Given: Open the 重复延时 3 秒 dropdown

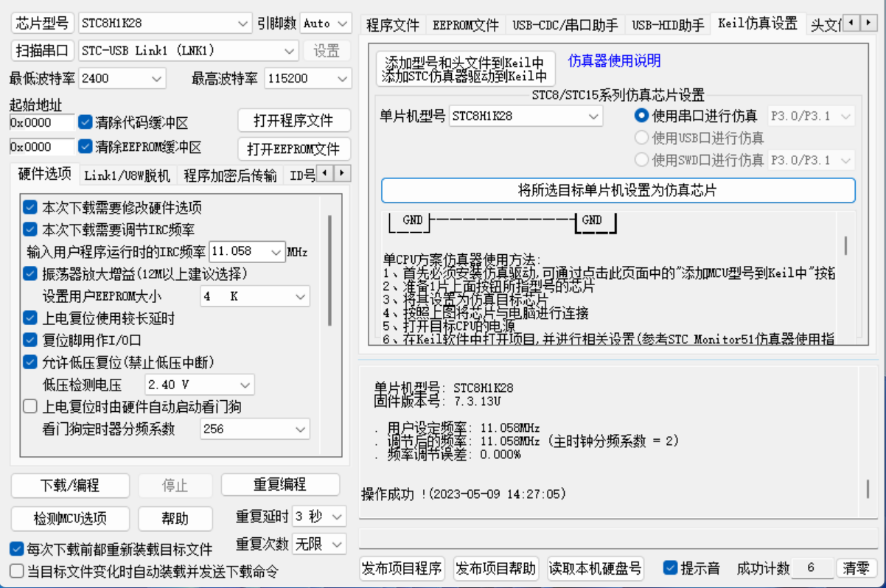Looking at the screenshot, I should 318,516.
